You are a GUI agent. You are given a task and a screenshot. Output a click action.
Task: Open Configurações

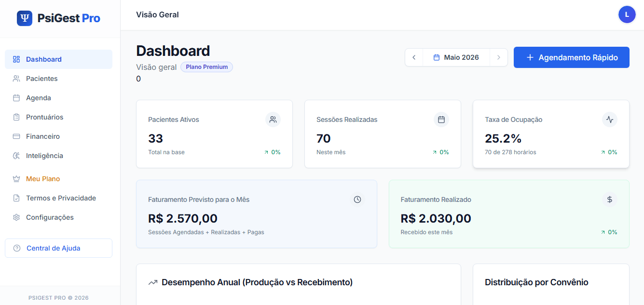(x=58, y=217)
